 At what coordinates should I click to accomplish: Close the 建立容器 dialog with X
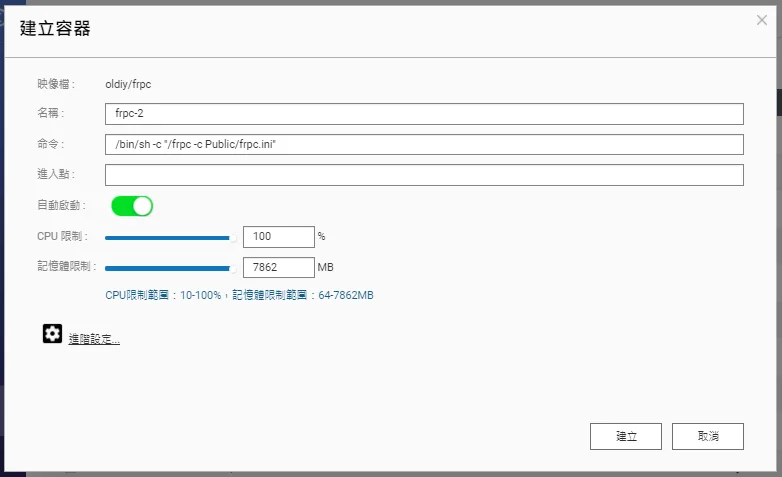click(762, 20)
